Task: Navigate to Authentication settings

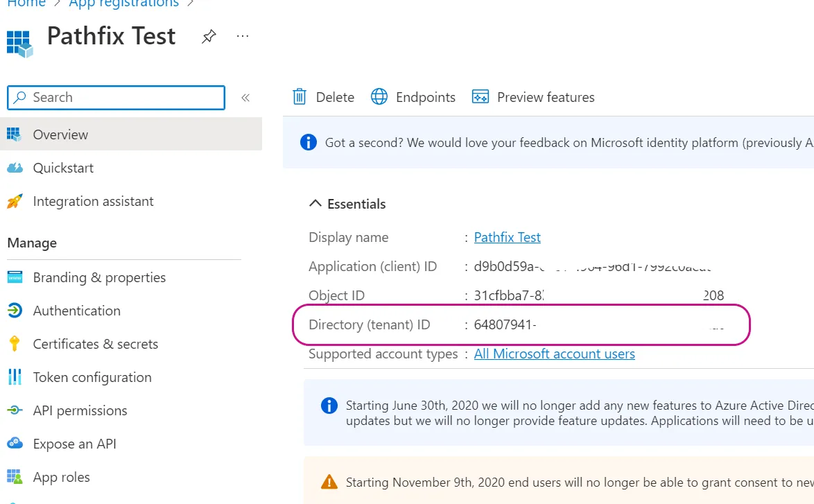Action: 76,311
